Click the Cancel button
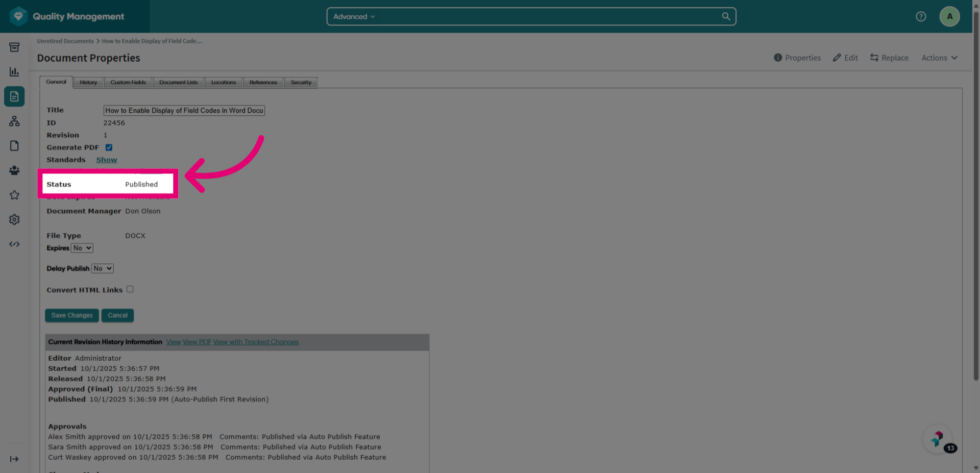This screenshot has width=980, height=473. pos(117,315)
